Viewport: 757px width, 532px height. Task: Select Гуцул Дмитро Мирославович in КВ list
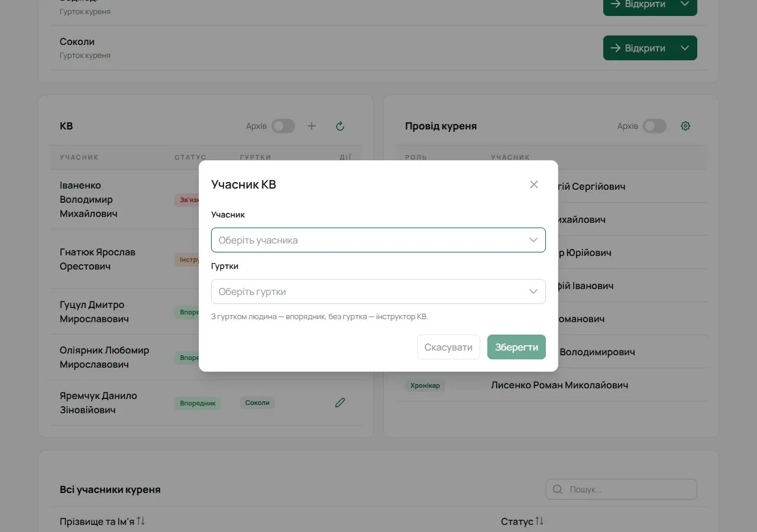coord(94,312)
